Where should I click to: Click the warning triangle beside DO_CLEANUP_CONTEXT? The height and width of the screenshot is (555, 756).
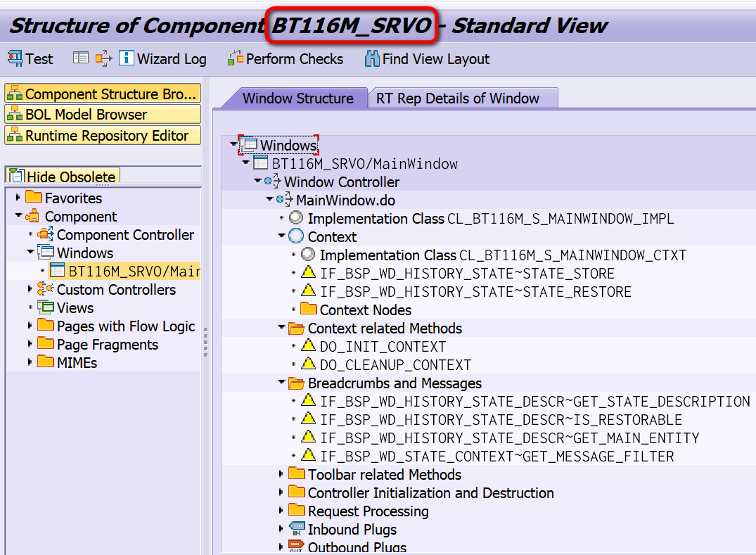point(309,363)
